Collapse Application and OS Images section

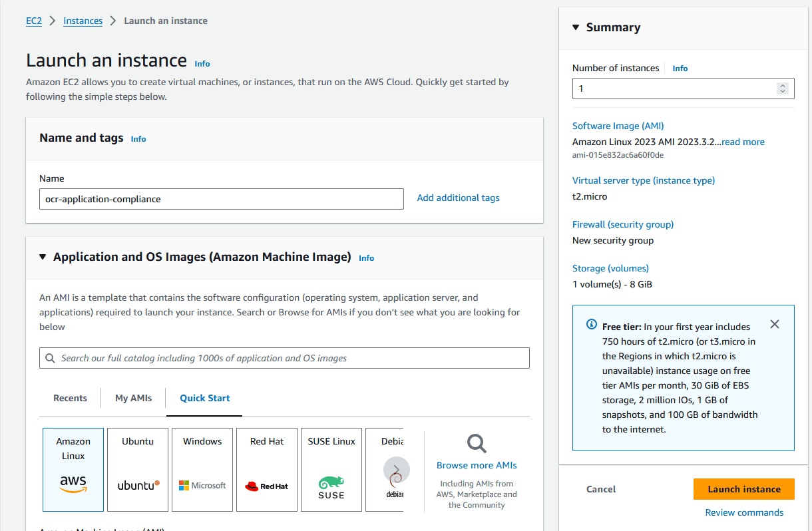pyautogui.click(x=43, y=257)
